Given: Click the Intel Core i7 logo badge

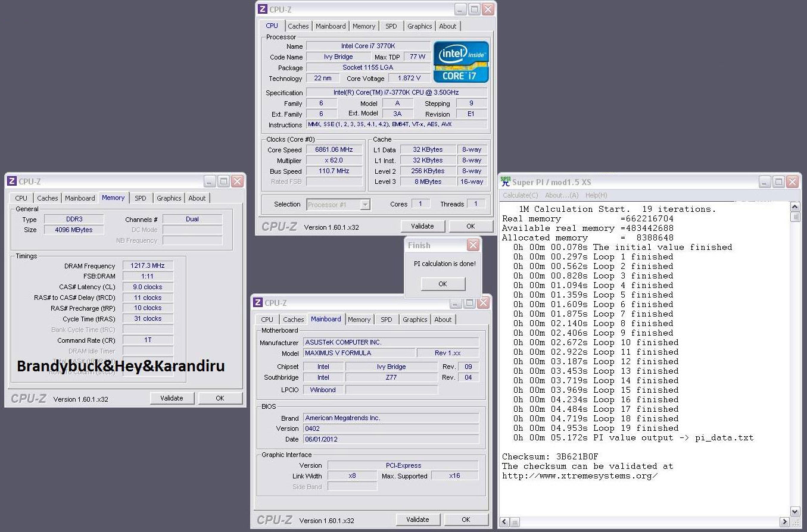Looking at the screenshot, I should point(461,61).
